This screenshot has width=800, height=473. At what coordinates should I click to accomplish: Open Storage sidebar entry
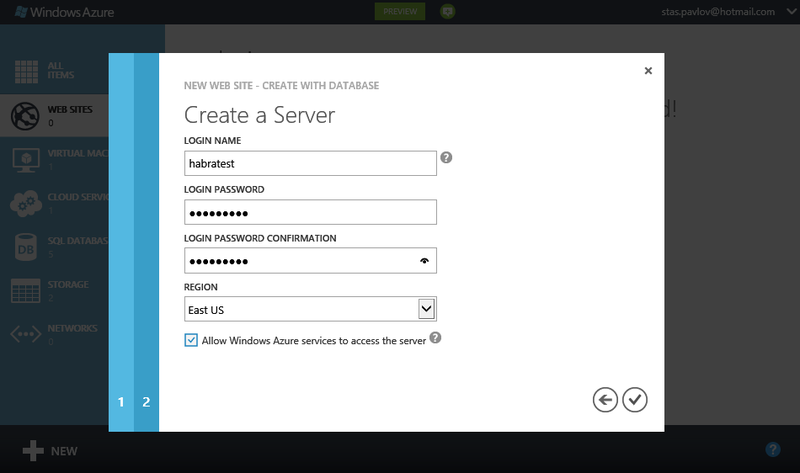click(x=55, y=291)
